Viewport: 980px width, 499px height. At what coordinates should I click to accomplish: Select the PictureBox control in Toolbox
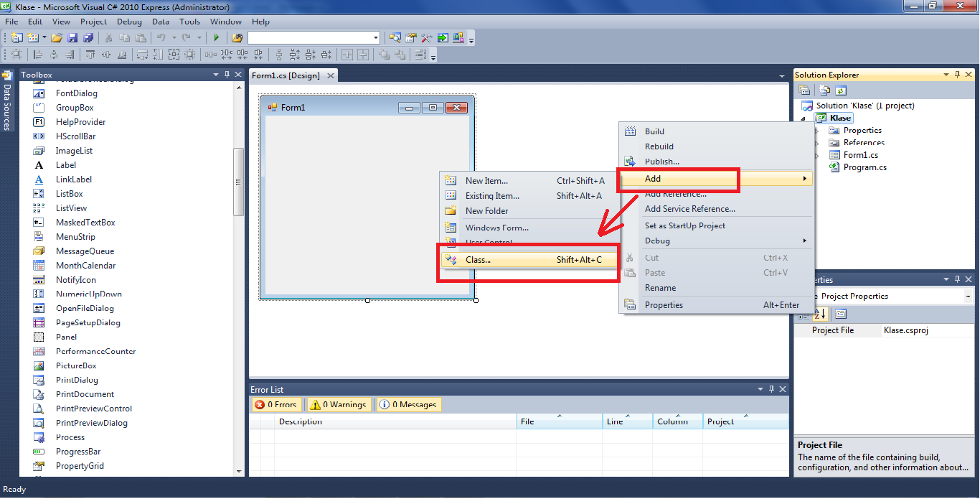(x=76, y=365)
